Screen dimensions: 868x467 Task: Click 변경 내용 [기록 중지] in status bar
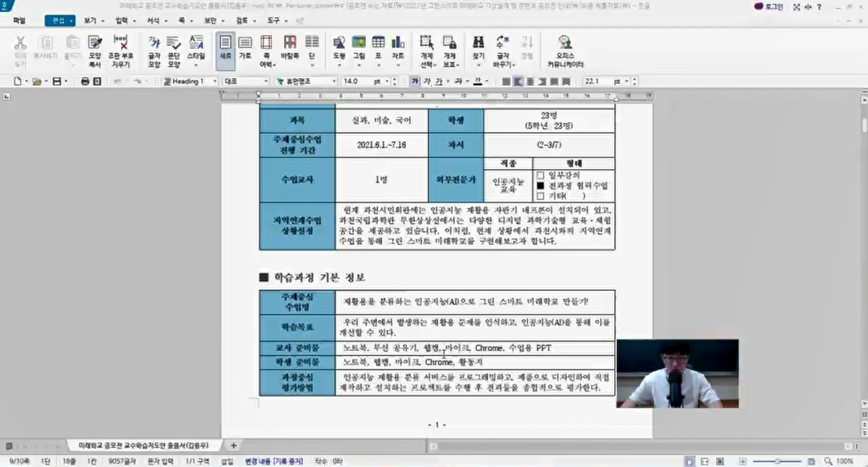[x=274, y=461]
